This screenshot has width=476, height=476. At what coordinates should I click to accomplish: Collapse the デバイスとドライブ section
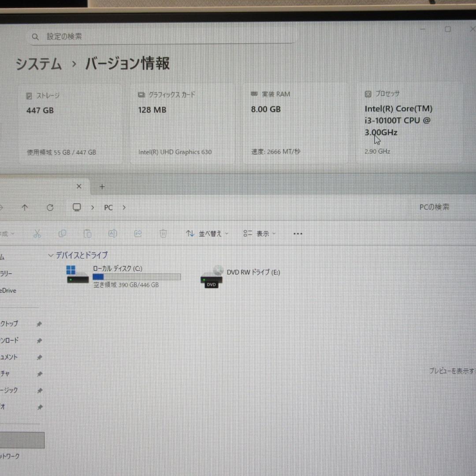pos(51,255)
